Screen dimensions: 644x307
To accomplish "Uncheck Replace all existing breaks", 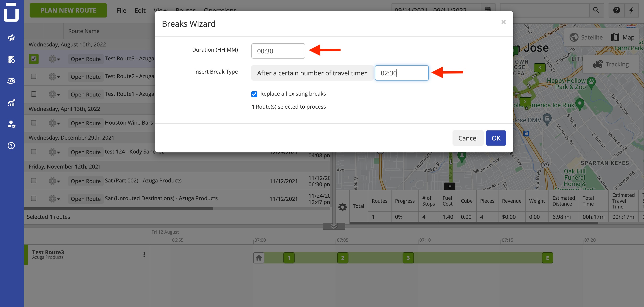I will [254, 94].
